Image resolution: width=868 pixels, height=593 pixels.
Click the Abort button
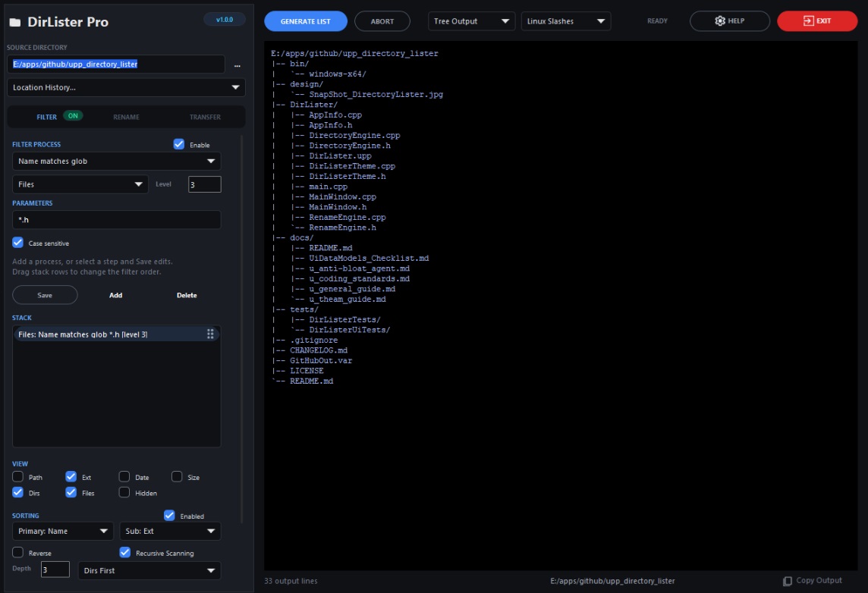(x=382, y=21)
